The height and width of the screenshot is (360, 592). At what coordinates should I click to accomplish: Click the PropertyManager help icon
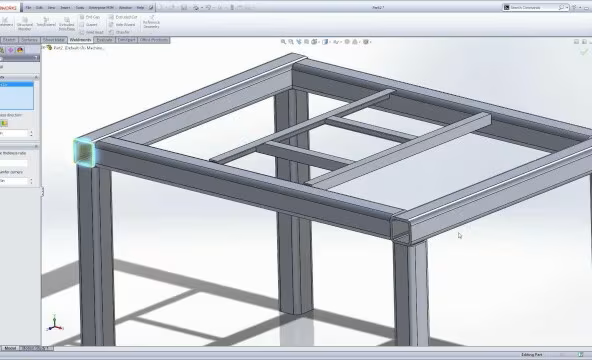tap(37, 58)
